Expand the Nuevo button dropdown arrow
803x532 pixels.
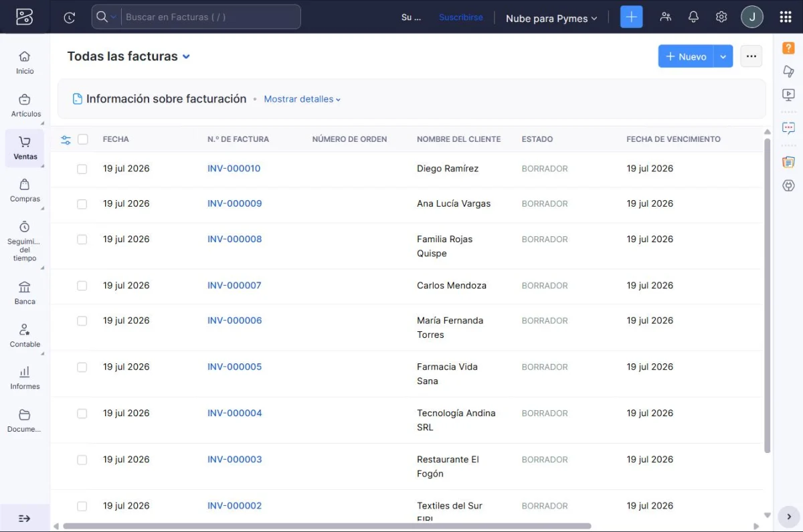(723, 57)
